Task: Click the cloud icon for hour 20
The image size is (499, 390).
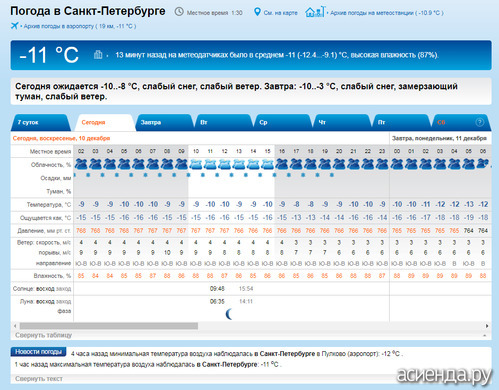Action: click(x=339, y=164)
